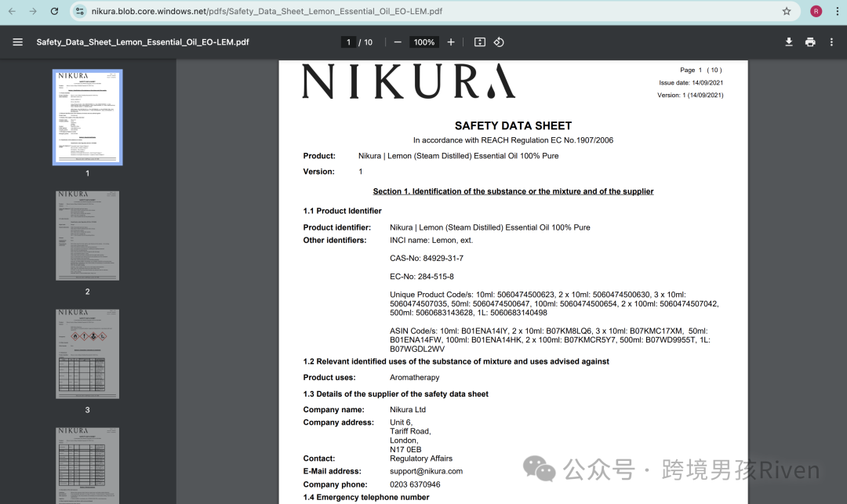Select page 4 thumbnail

88,466
